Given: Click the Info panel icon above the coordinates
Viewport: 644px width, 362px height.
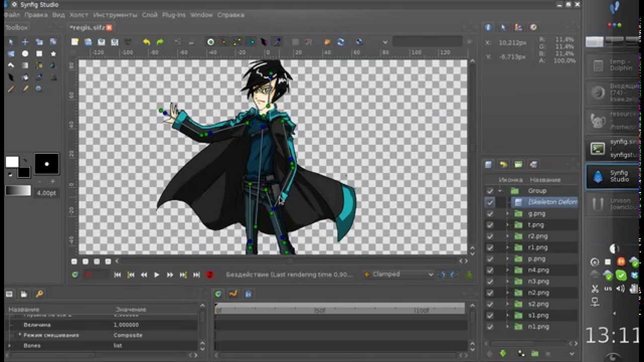Looking at the screenshot, I should coord(488,28).
